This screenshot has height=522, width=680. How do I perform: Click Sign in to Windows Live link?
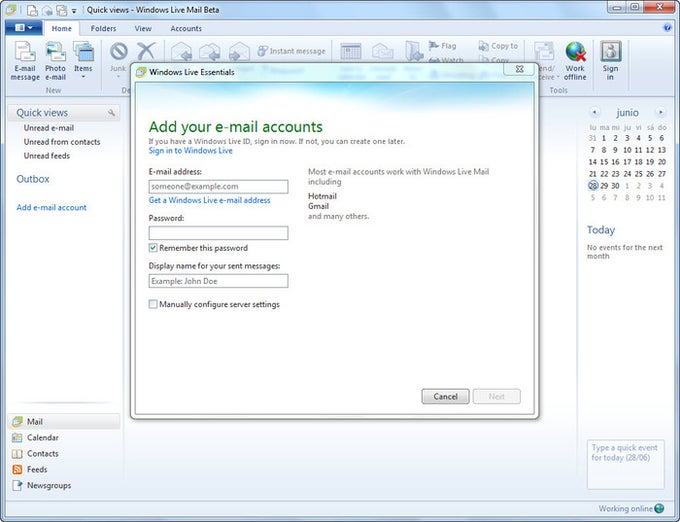190,150
